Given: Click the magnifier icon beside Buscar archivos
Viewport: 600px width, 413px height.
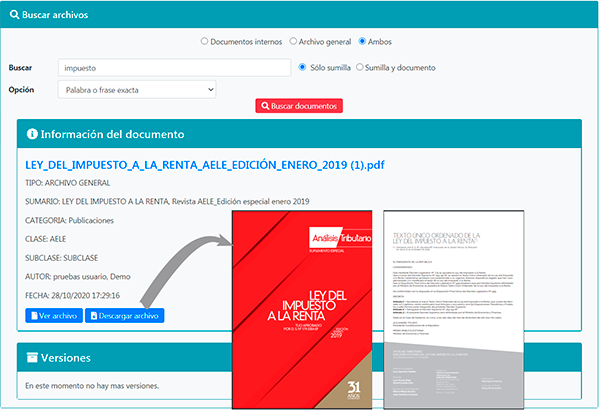Looking at the screenshot, I should click(x=15, y=15).
